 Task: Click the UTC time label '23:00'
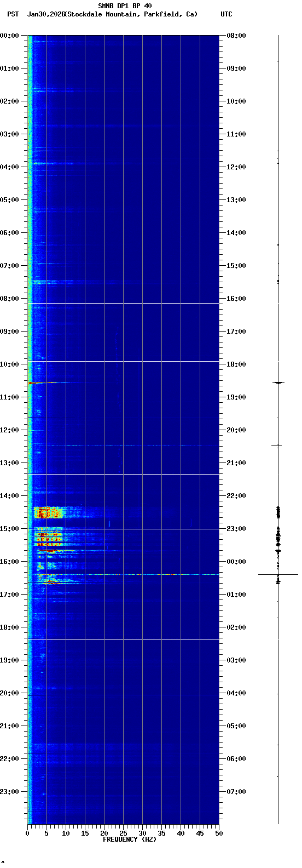coord(236,529)
